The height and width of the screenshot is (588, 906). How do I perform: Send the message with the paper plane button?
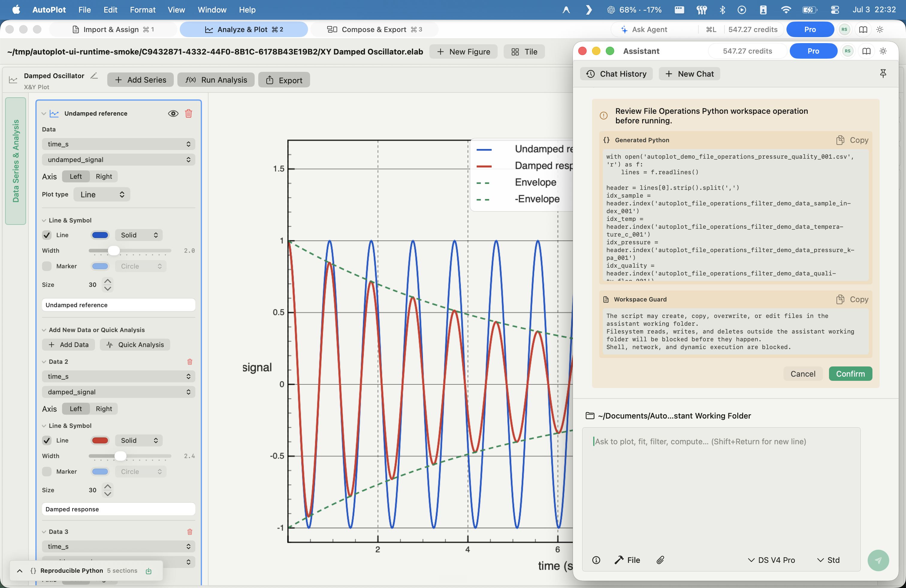[x=878, y=560]
